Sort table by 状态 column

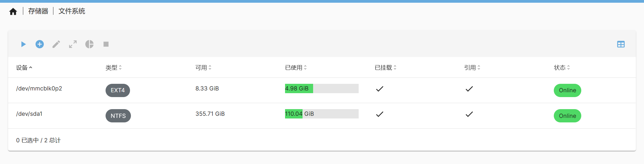[562, 68]
